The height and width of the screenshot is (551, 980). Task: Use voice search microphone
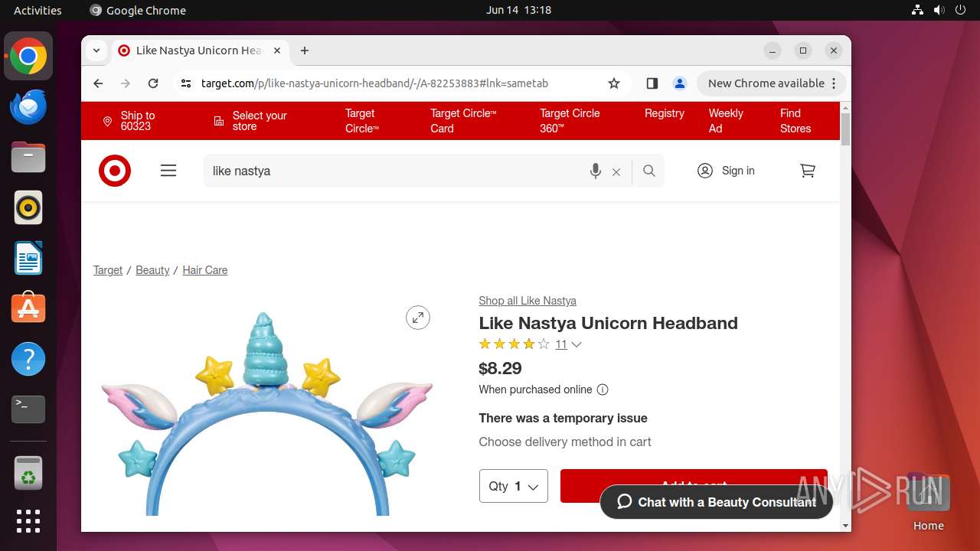(x=595, y=171)
